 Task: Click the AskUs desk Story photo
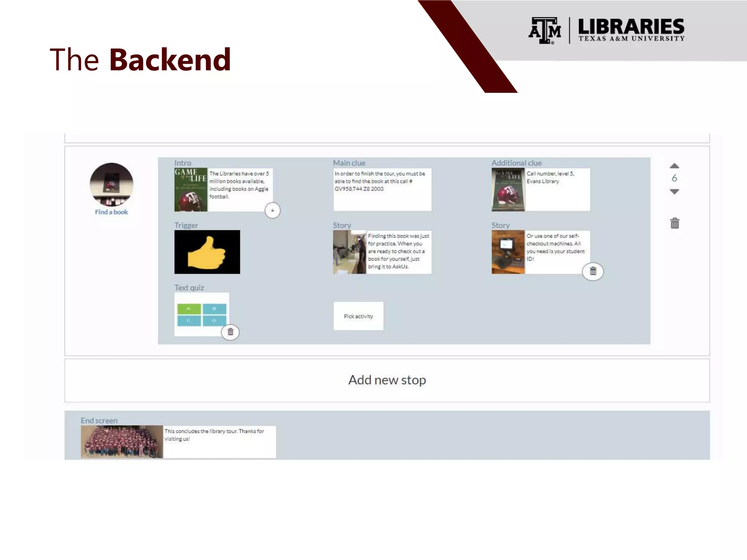pos(349,252)
